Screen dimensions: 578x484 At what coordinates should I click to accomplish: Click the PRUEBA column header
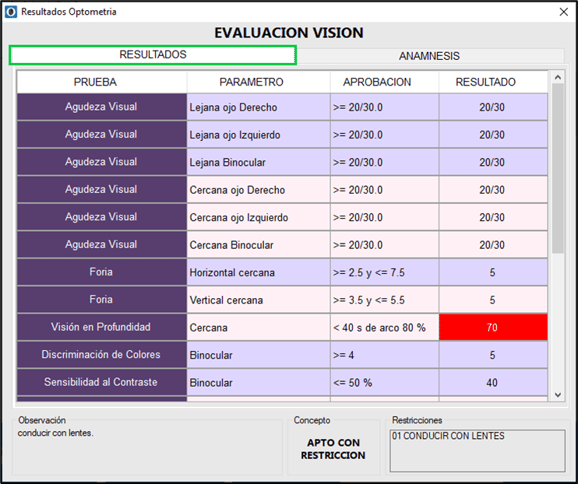tap(95, 82)
